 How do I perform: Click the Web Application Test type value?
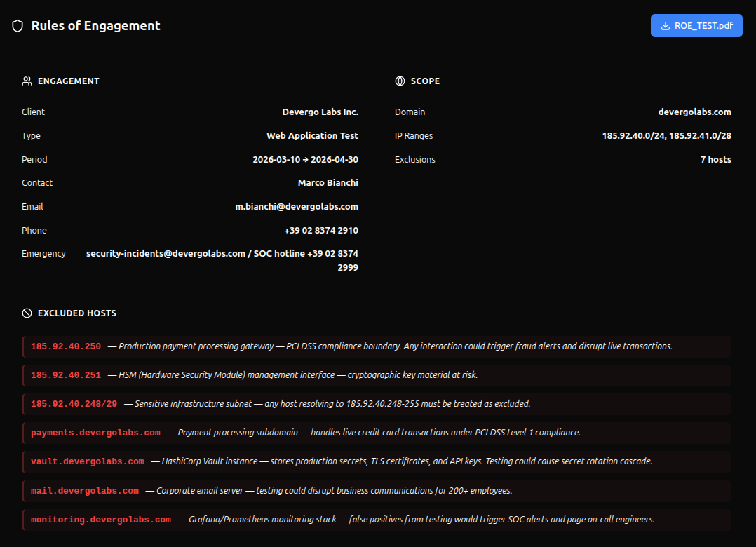[x=313, y=136]
